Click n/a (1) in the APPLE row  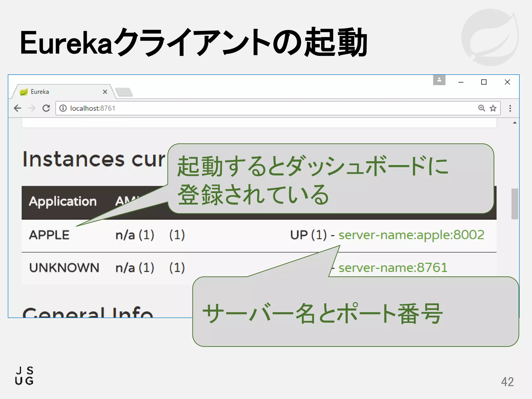pyautogui.click(x=135, y=235)
